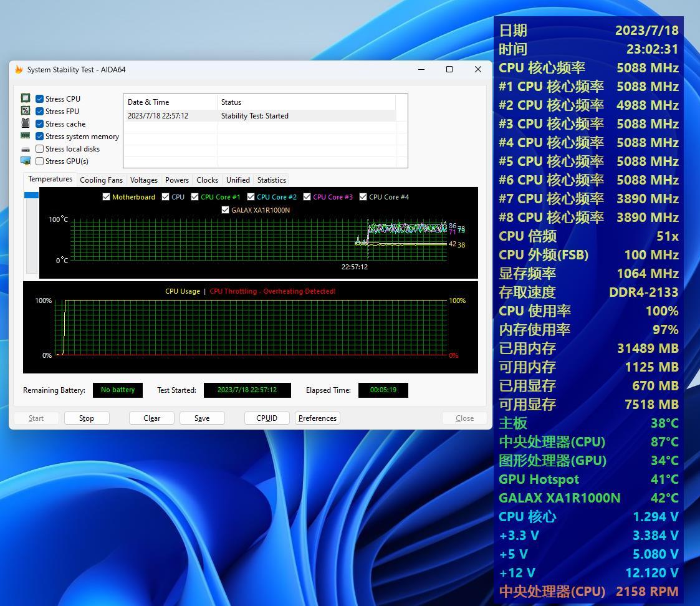Click the 中央处理器(CPU) 2158 RPM fan row
700x606 pixels.
click(x=588, y=591)
